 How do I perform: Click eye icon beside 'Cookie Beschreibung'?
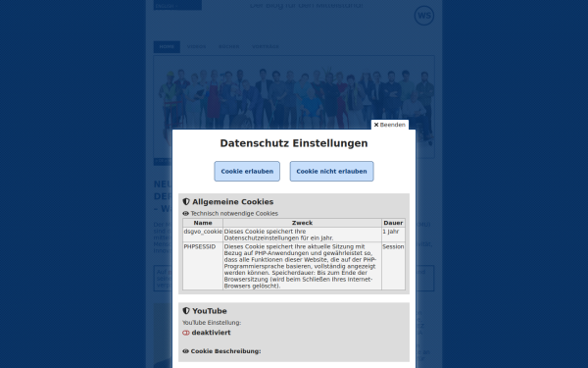click(x=185, y=351)
